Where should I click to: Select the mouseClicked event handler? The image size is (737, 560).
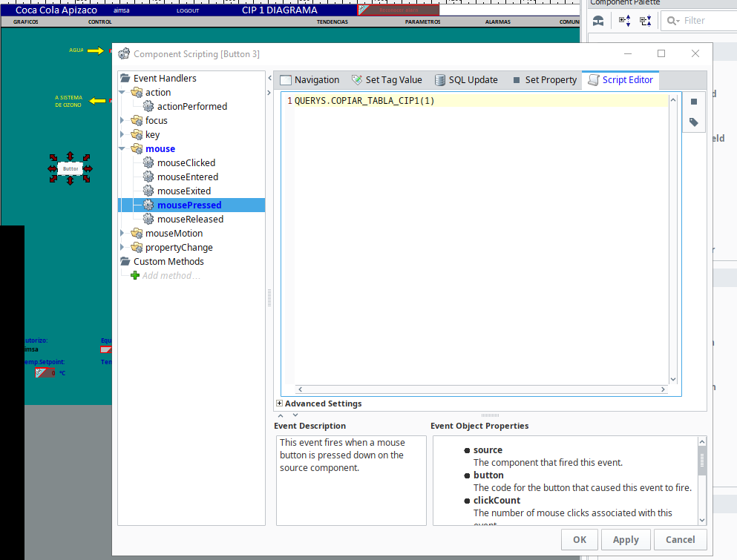point(186,163)
